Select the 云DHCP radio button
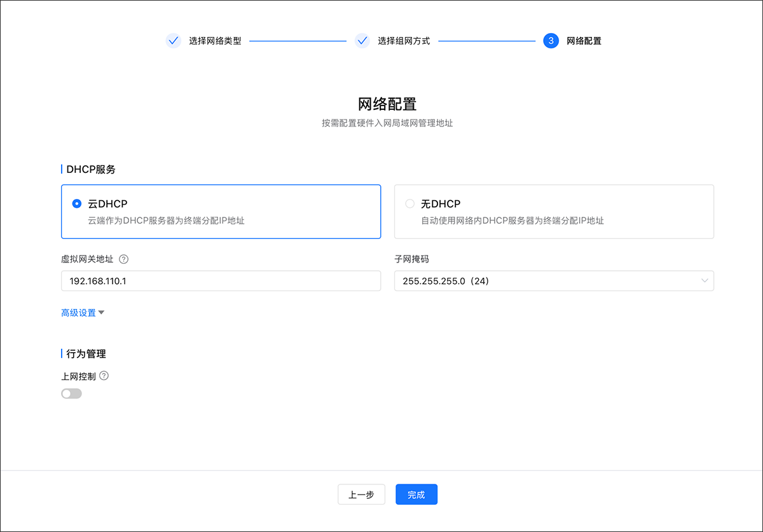The width and height of the screenshot is (763, 532). [77, 204]
